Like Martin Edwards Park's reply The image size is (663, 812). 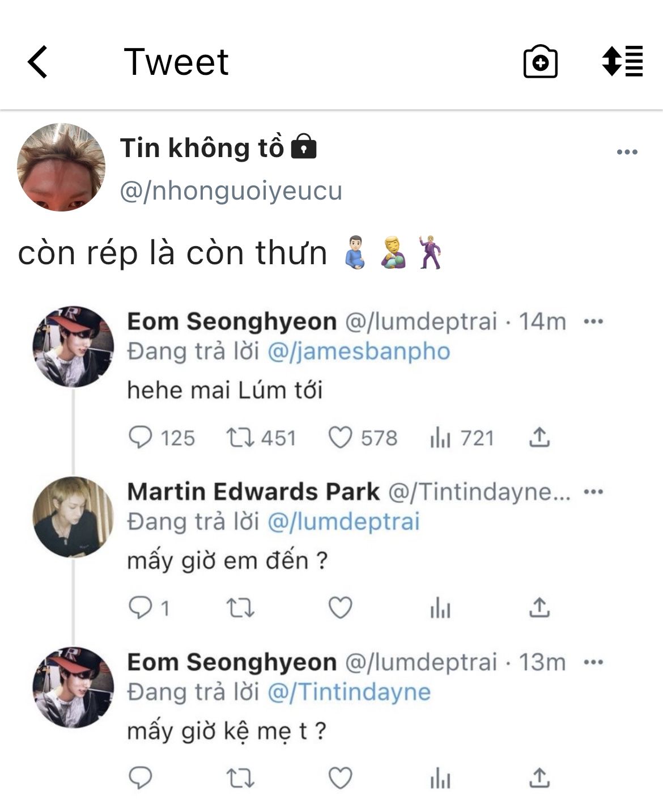(x=341, y=608)
